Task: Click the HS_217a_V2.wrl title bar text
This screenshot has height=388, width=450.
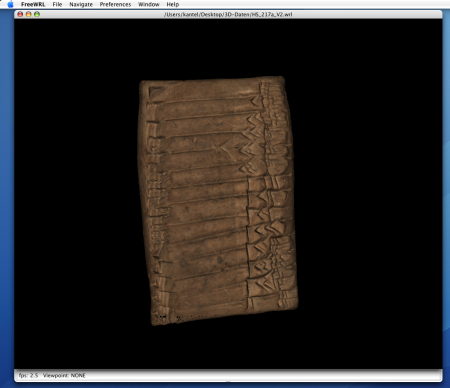Action: 228,14
